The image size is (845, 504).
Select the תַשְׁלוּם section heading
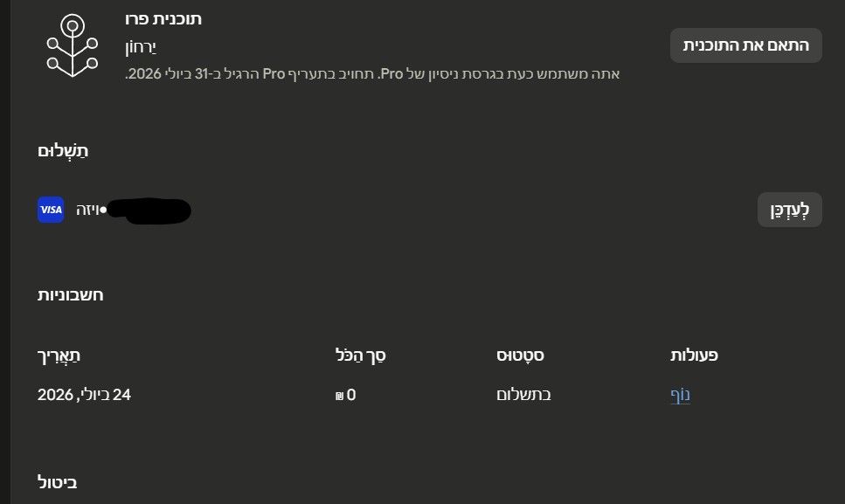point(63,151)
